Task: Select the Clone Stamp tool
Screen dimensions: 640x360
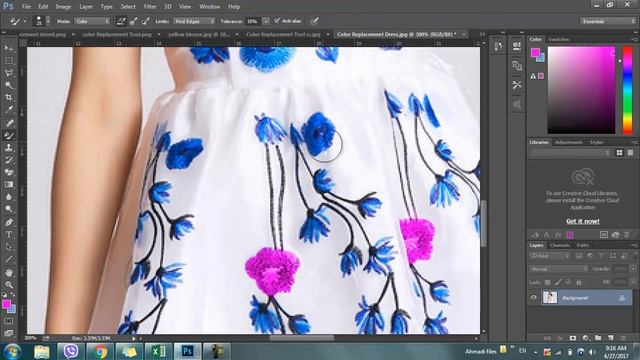Action: [x=9, y=147]
